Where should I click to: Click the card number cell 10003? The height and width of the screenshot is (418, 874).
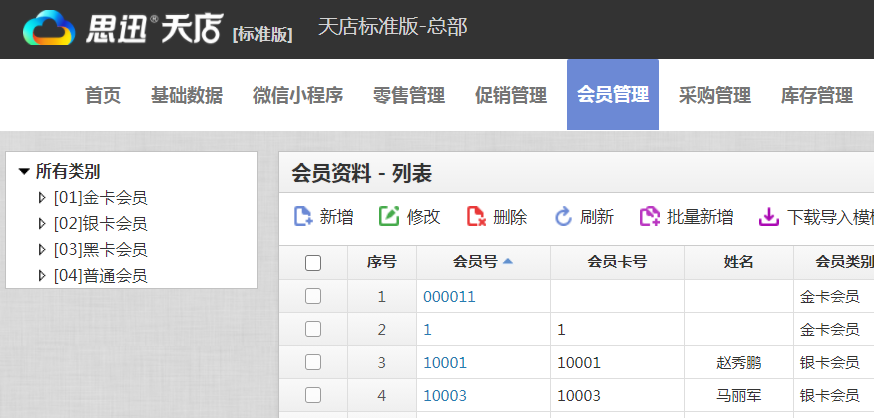579,396
